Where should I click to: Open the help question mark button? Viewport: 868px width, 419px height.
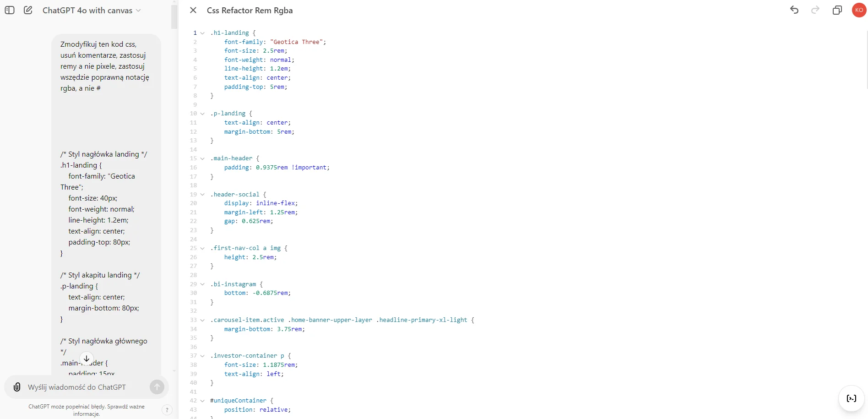[167, 410]
